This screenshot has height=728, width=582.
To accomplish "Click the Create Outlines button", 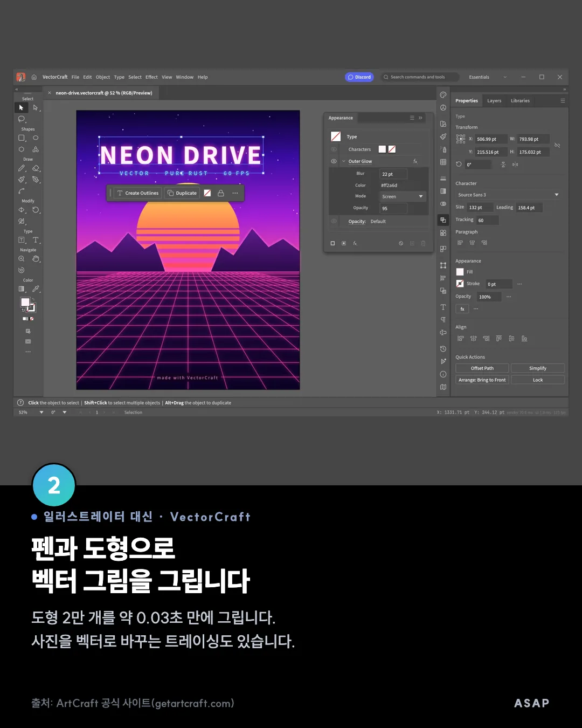I will pos(138,193).
